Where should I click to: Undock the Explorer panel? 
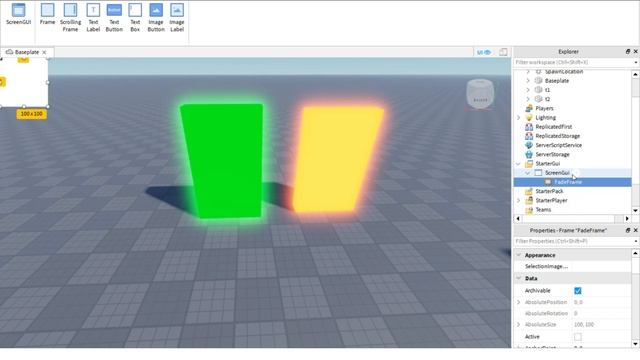pos(628,51)
